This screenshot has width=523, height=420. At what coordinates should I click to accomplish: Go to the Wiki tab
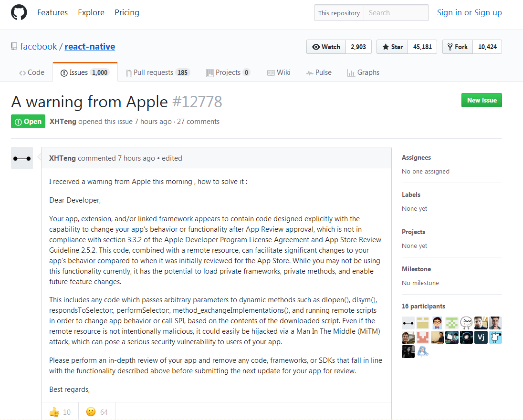279,72
